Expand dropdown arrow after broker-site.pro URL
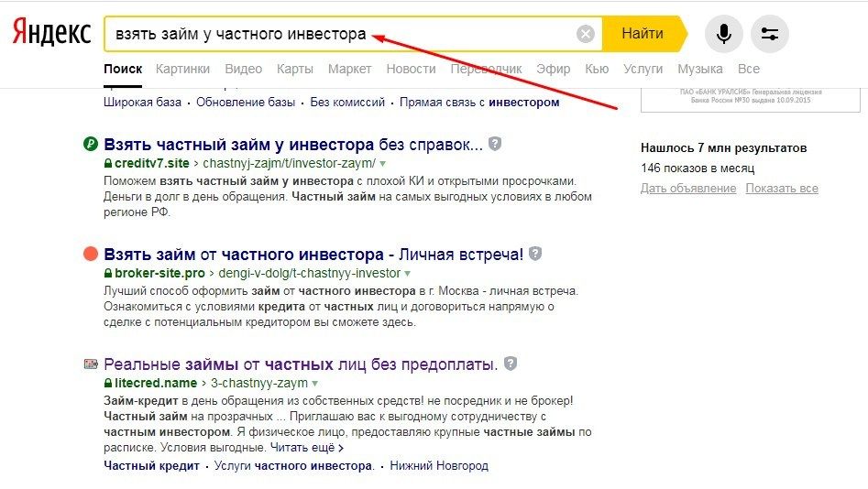 point(408,274)
